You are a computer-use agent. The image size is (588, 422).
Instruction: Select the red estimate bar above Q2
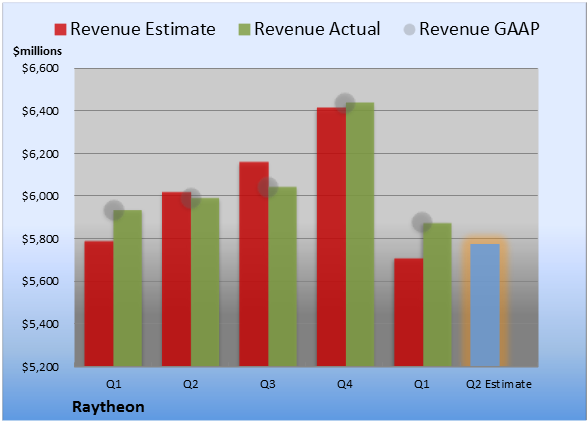176,279
